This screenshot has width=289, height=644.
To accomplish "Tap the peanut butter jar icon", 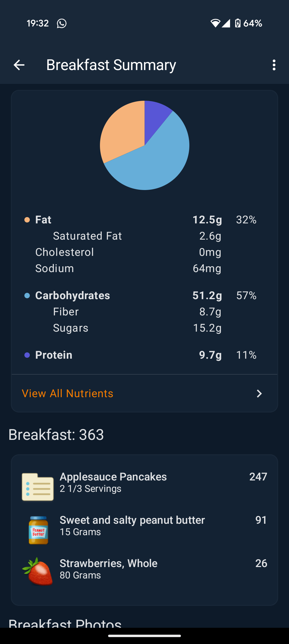I will pos(38,530).
